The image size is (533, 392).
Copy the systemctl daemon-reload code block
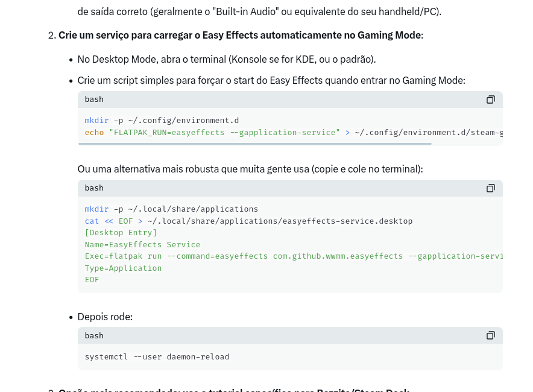tap(490, 335)
